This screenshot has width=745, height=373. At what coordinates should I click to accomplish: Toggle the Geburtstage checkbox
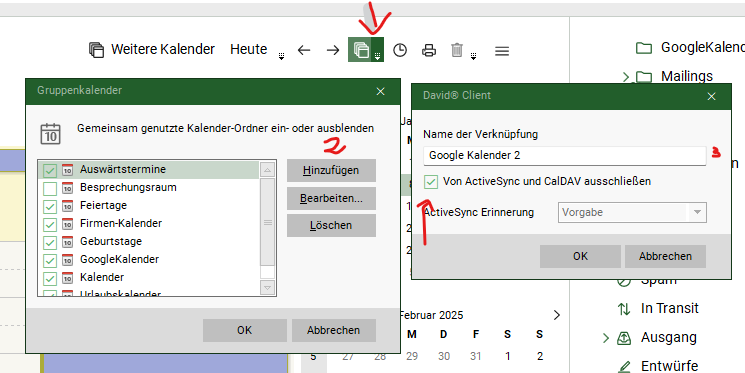50,242
